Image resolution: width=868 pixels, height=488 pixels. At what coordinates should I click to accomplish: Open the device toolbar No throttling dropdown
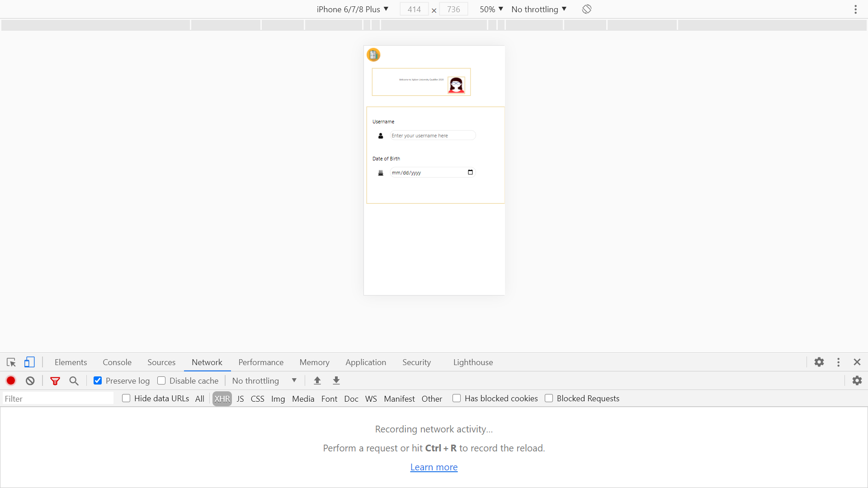[539, 9]
